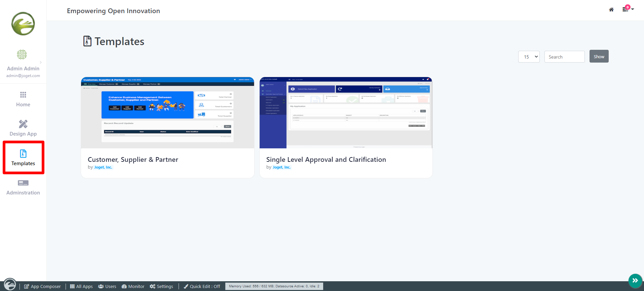Click the admin@joget.com email text
The width and height of the screenshot is (644, 291).
pos(23,76)
